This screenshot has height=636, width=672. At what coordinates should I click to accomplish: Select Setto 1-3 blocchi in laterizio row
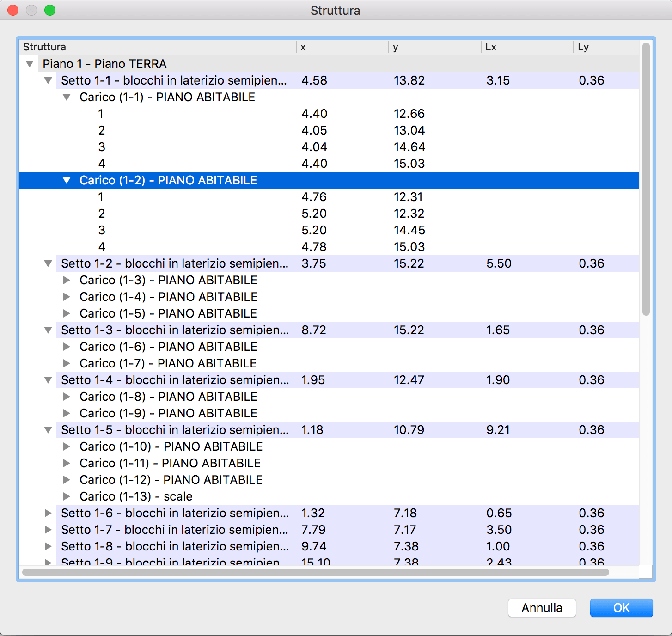point(329,330)
